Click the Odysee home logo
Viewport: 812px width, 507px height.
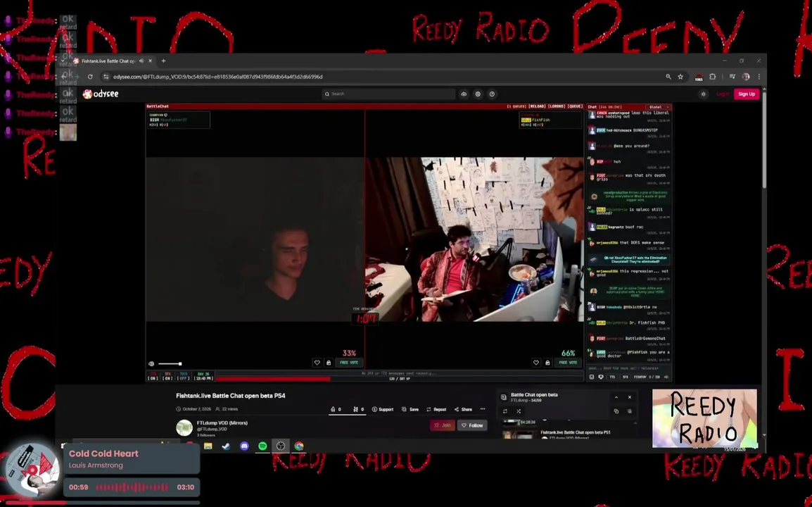pos(101,94)
